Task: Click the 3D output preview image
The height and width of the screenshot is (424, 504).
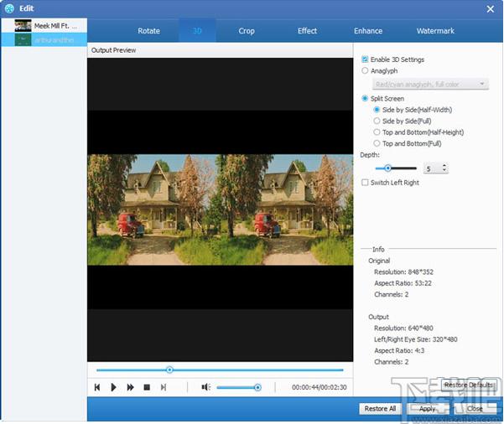Action: (x=221, y=209)
